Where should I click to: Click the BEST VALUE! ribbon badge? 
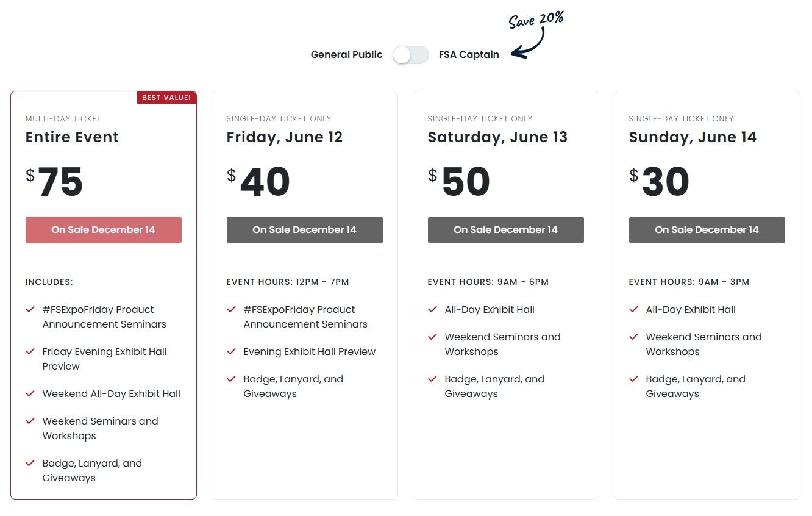(x=166, y=98)
